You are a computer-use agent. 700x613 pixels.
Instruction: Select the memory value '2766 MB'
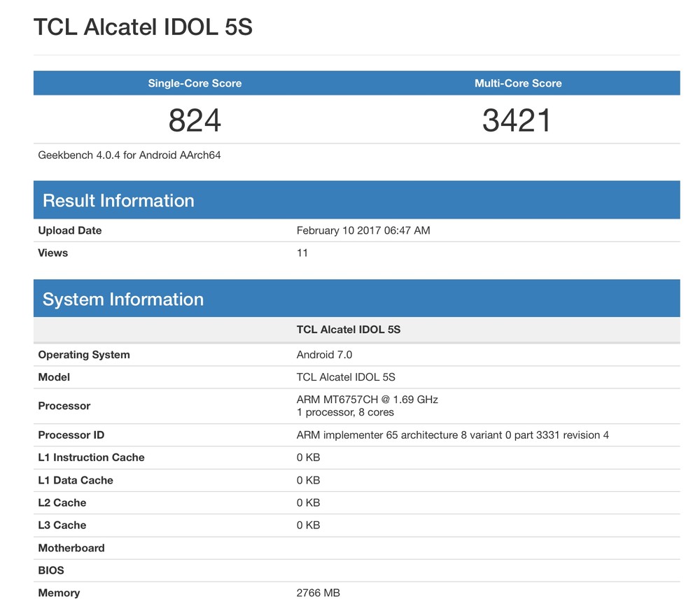[318, 593]
